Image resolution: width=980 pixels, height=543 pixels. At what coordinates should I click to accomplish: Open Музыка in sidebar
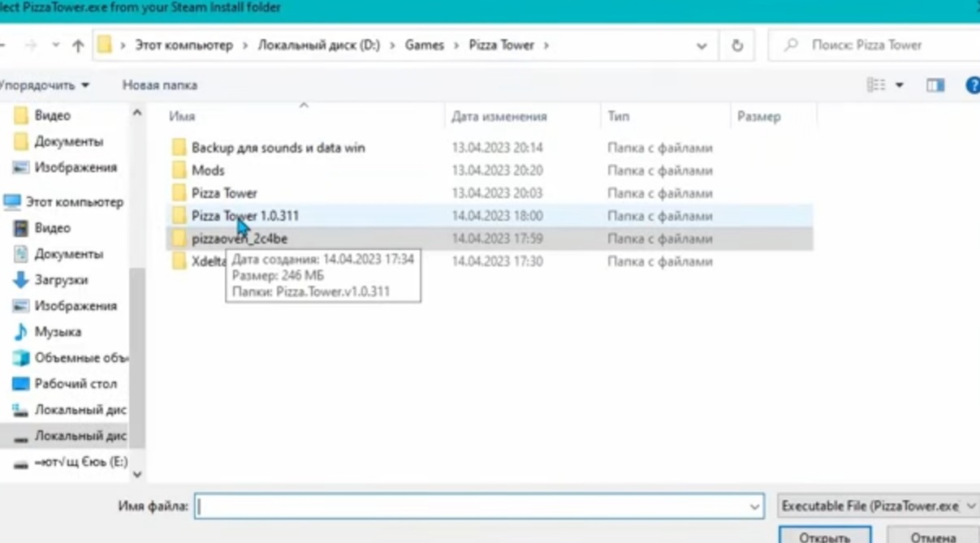point(57,332)
